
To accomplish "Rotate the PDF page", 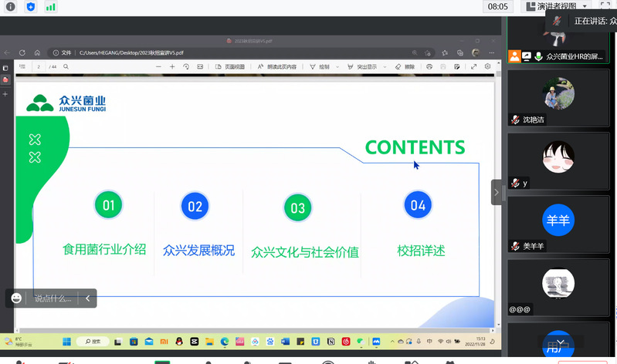I will click(186, 67).
